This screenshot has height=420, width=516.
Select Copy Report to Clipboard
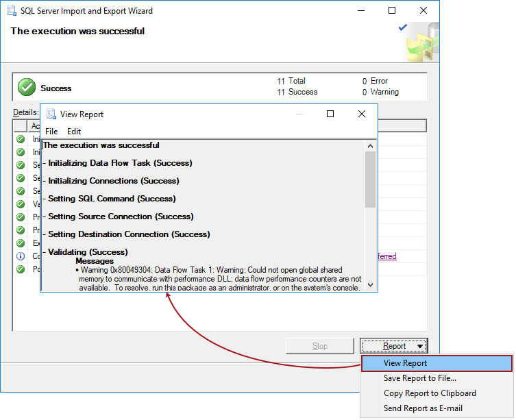430,393
